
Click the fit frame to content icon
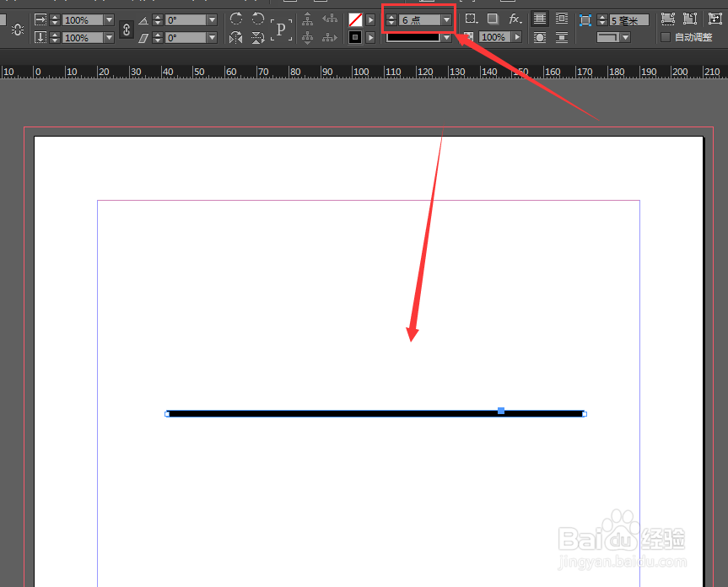tap(690, 19)
